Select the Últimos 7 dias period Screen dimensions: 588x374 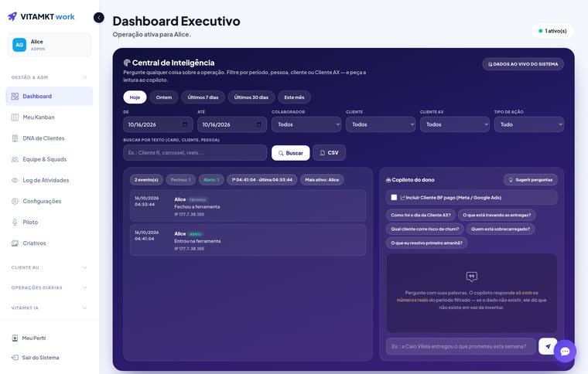203,97
